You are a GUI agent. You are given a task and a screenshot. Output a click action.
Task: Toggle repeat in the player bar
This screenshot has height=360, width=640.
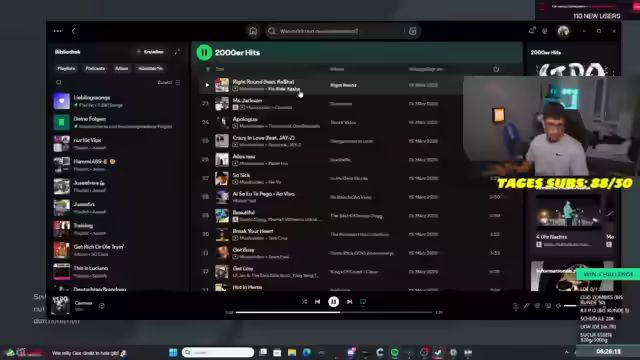363,302
